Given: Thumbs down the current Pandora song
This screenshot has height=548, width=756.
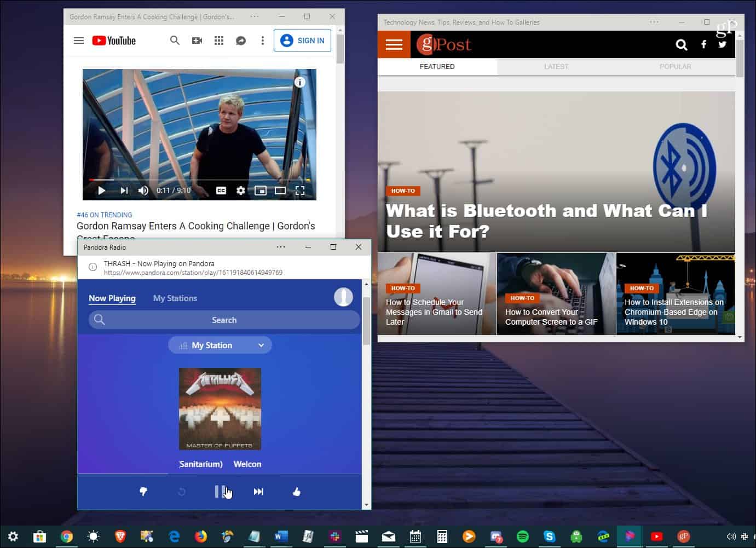Looking at the screenshot, I should (143, 492).
